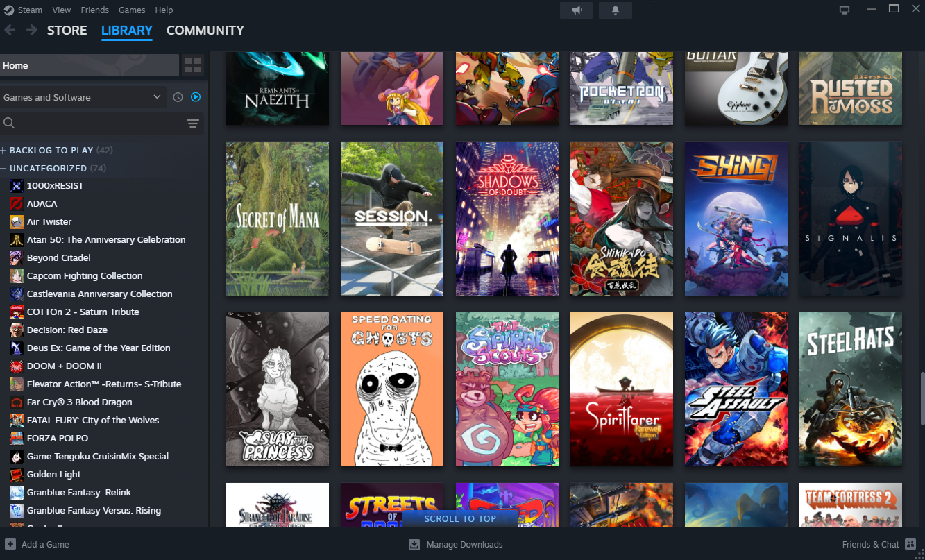Select the Slay the Princess cover
Screen dimensions: 925x560
tap(278, 389)
